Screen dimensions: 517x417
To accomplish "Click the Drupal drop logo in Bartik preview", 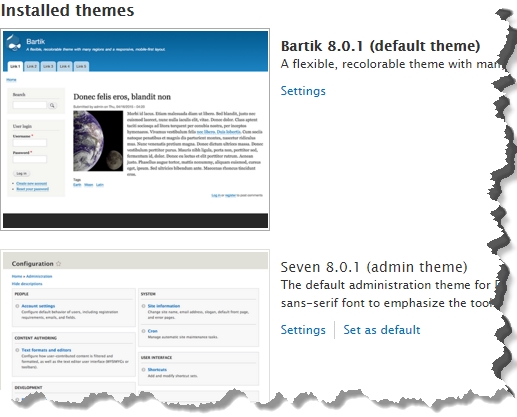I will tap(14, 43).
